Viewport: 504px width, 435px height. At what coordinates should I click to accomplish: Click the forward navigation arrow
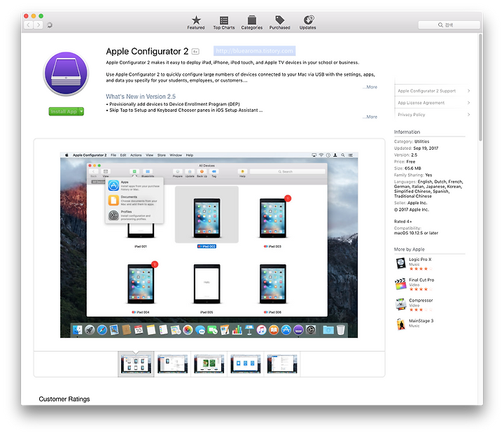(38, 24)
